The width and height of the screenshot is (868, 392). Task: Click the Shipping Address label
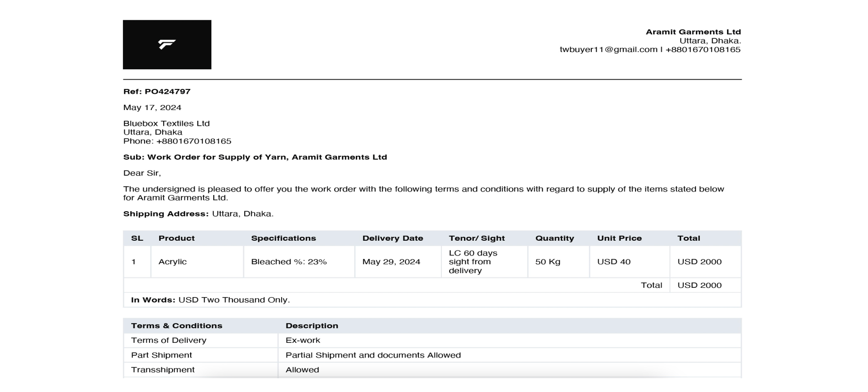click(166, 214)
